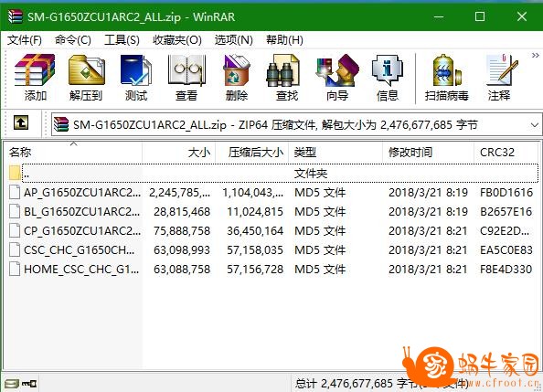The height and width of the screenshot is (392, 543).
Task: Open the 命令(C) menu
Action: [x=73, y=40]
